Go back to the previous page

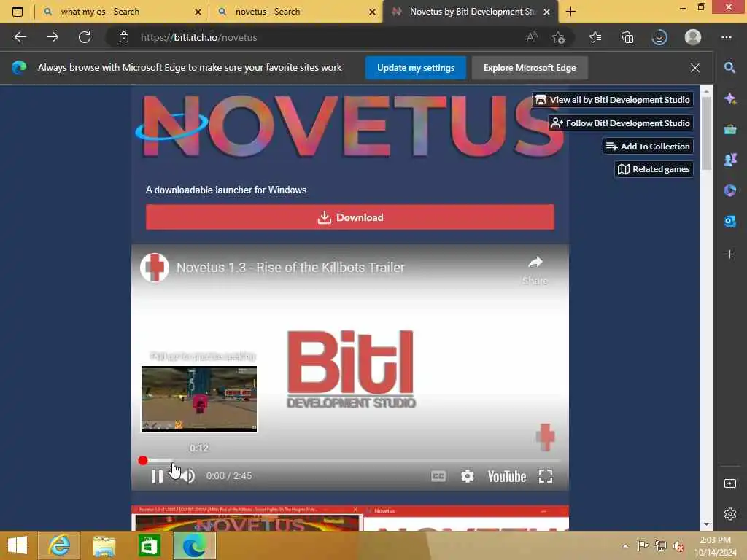[x=20, y=37]
